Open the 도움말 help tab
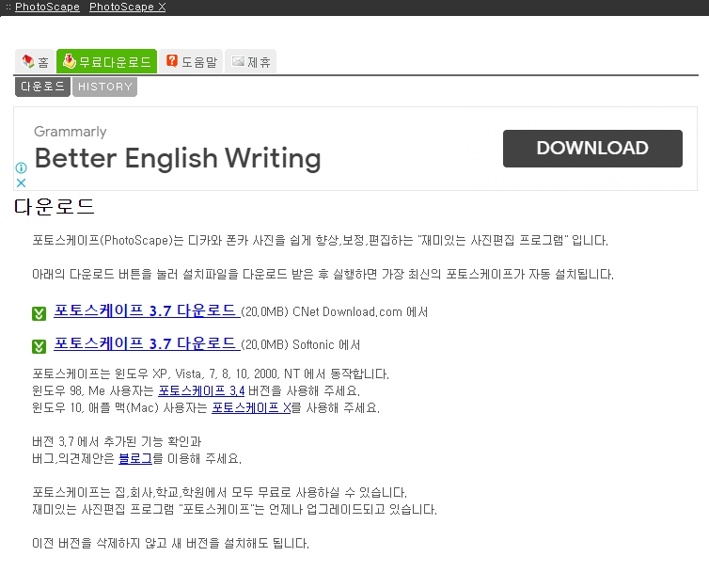The width and height of the screenshot is (709, 588). 191,61
